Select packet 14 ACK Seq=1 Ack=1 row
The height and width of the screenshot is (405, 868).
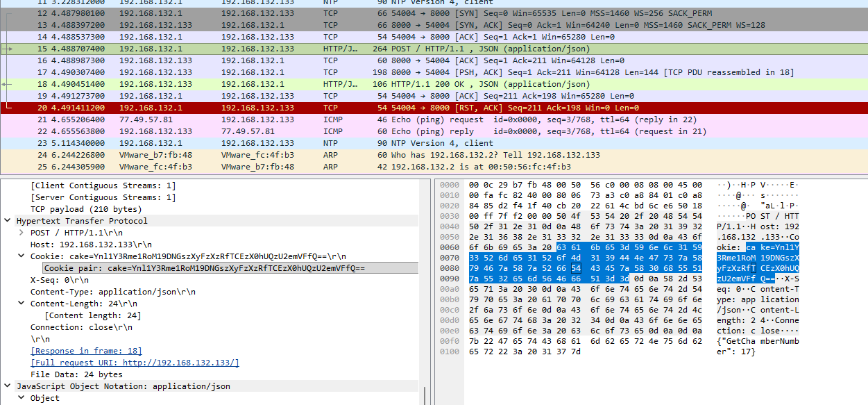point(434,37)
